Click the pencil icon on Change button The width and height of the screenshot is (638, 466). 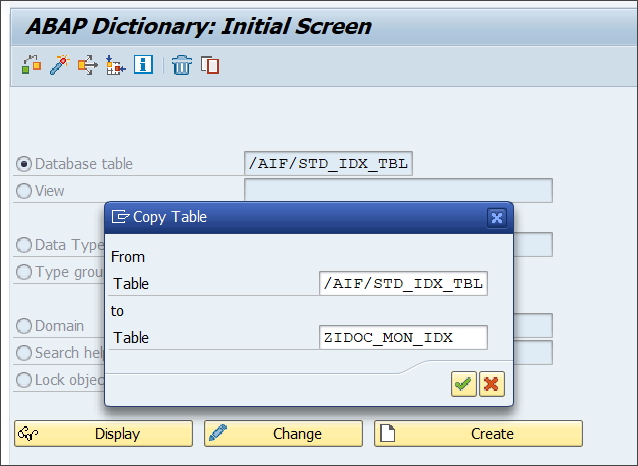click(x=218, y=433)
